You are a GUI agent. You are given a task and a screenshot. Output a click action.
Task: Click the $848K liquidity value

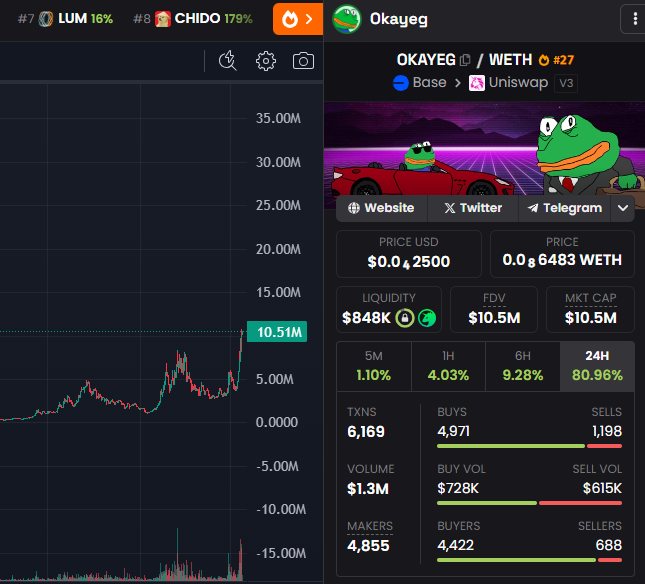(367, 318)
